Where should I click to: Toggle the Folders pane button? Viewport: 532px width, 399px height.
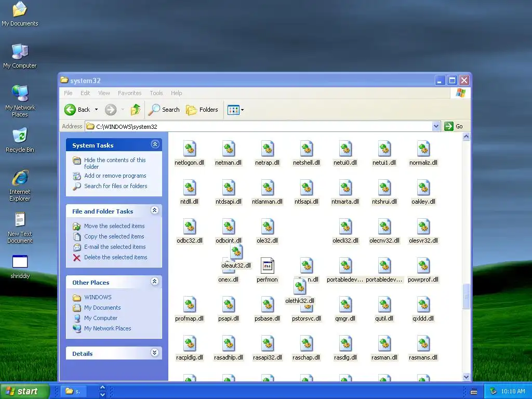pos(202,110)
